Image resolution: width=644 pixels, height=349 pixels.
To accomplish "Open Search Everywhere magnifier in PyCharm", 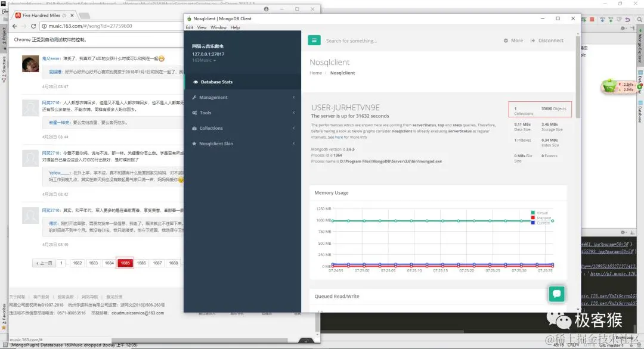I will tap(639, 19).
